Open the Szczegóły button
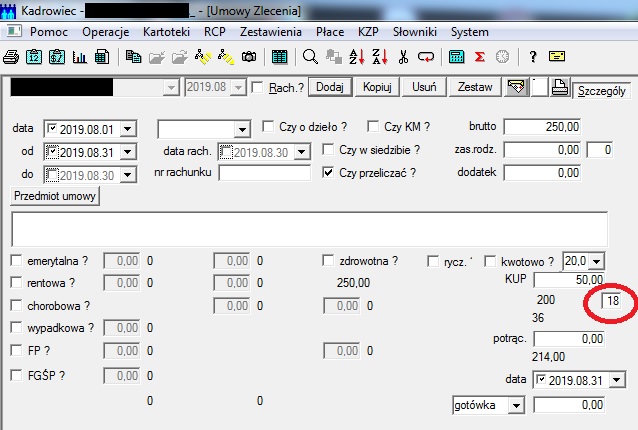638x430 pixels. [x=601, y=91]
